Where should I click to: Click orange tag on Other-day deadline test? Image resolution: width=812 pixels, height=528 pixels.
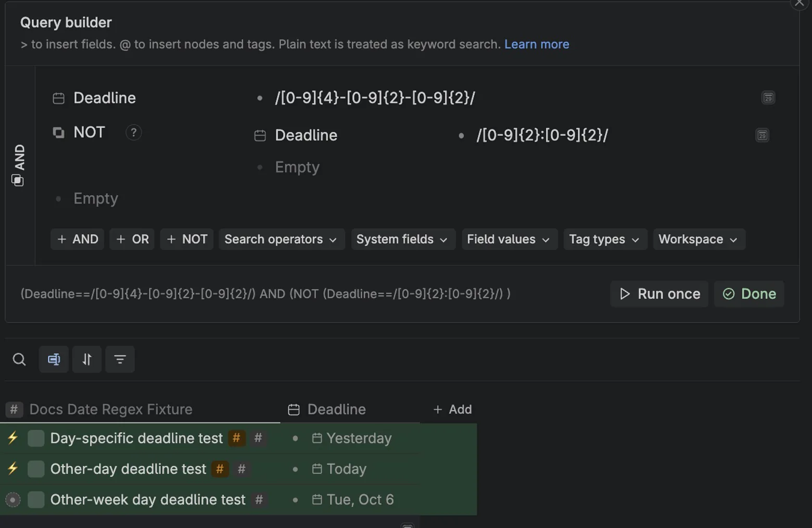point(220,469)
